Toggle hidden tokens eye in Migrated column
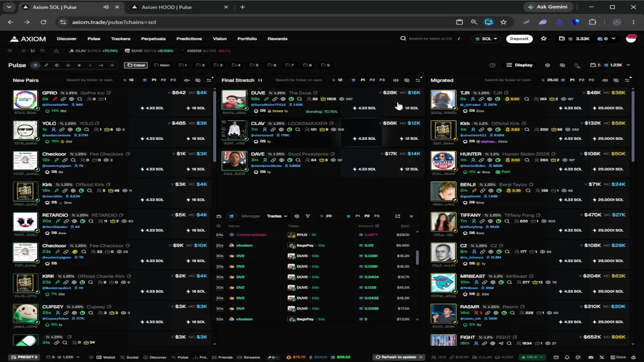The width and height of the screenshot is (644, 362). coord(616,80)
